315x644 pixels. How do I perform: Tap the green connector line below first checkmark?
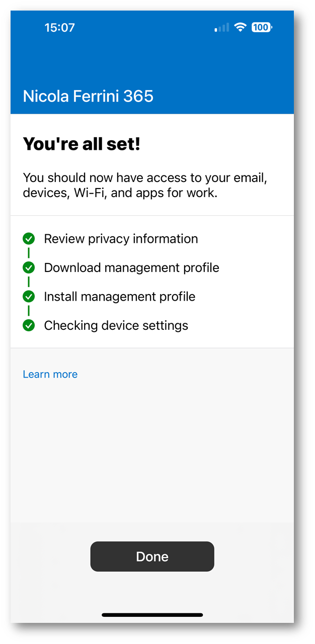[x=29, y=253]
